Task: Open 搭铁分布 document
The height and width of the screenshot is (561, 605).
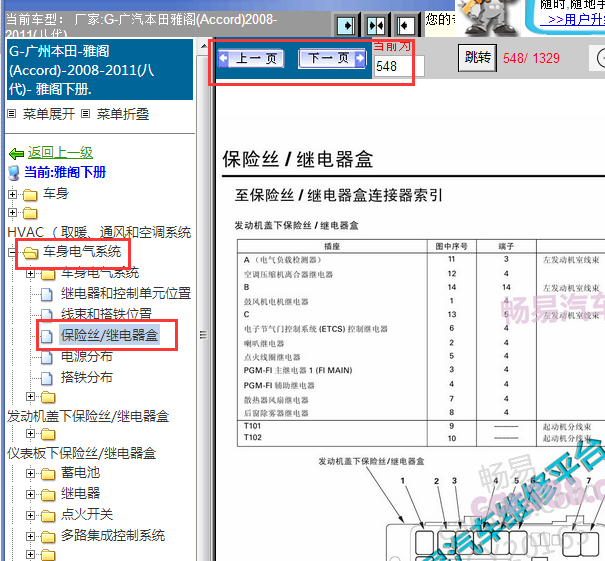Action: (87, 377)
